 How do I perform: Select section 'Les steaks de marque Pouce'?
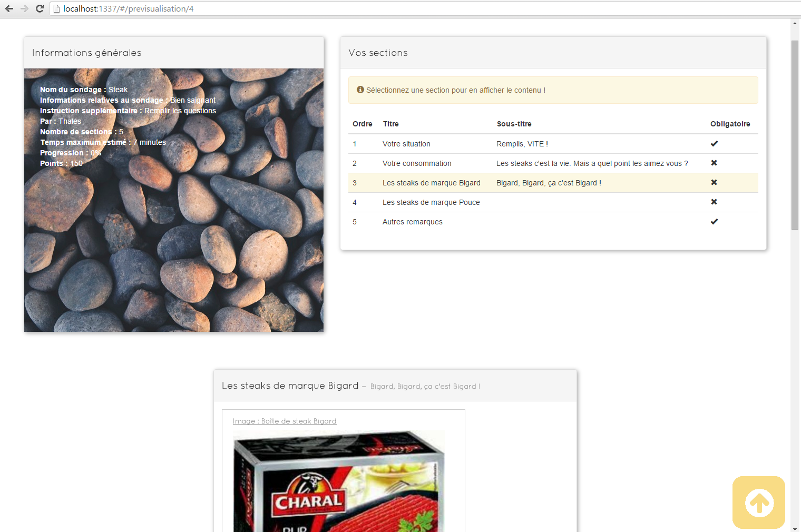point(431,202)
